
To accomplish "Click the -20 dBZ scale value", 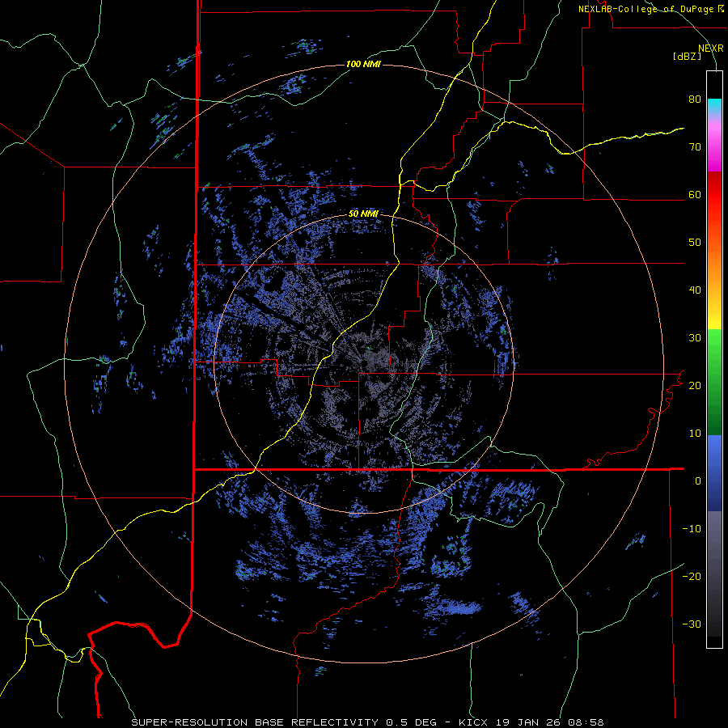I will [692, 576].
